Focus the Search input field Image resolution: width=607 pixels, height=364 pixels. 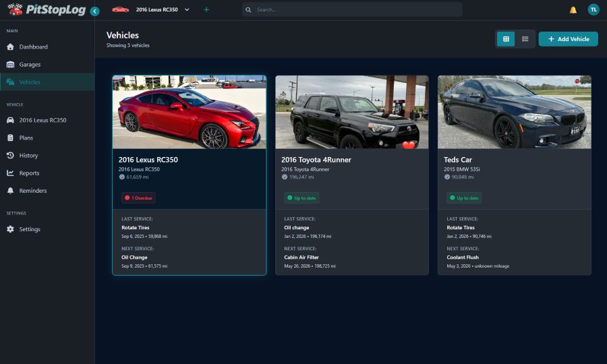coord(352,9)
